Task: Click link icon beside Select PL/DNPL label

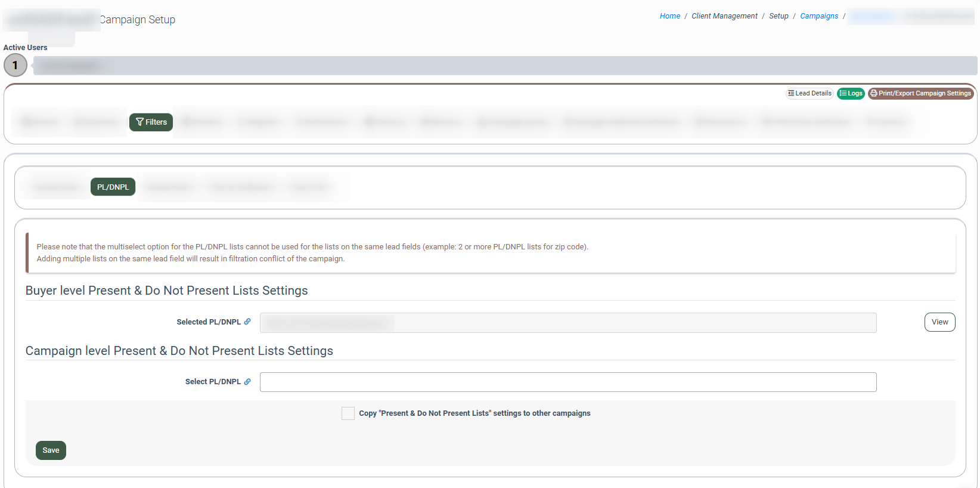Action: pos(247,382)
